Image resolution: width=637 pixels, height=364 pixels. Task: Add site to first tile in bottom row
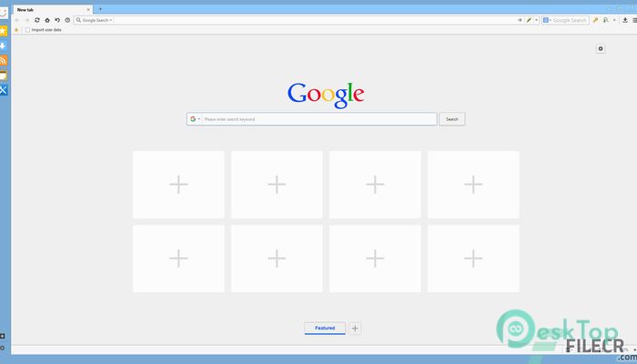coord(178,258)
